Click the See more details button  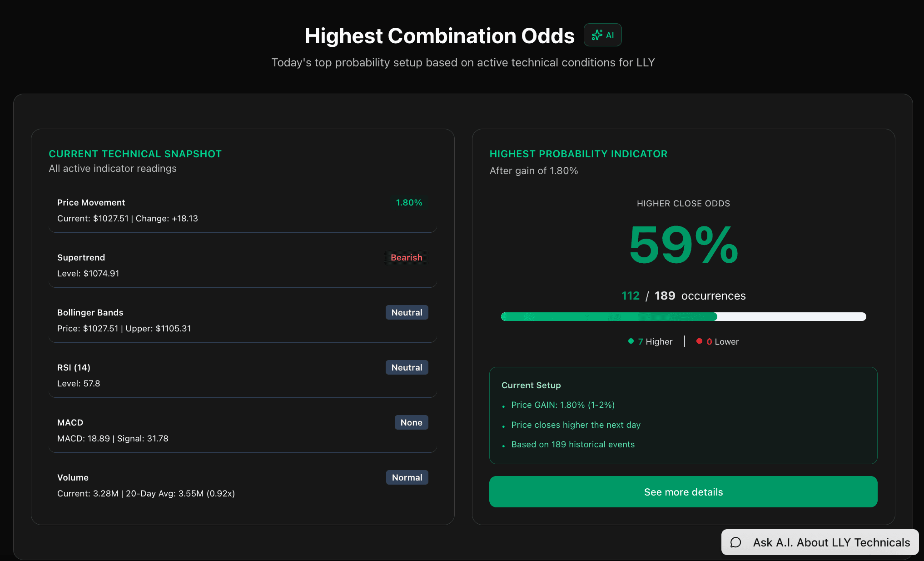[x=683, y=492]
